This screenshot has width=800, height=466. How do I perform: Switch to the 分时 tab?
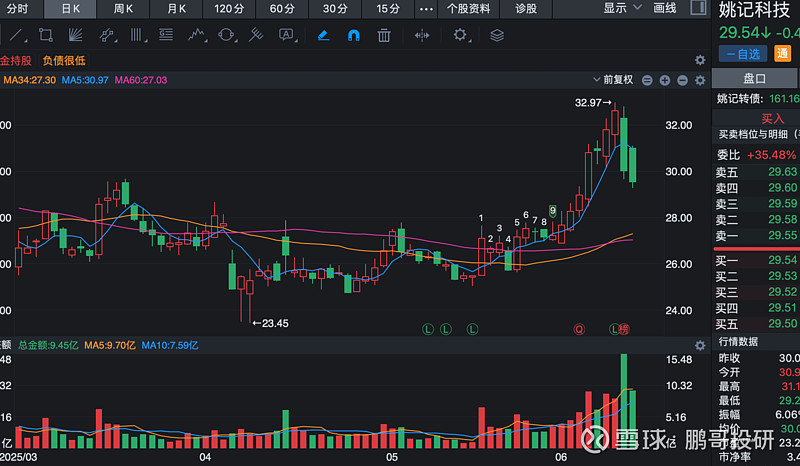[18, 9]
